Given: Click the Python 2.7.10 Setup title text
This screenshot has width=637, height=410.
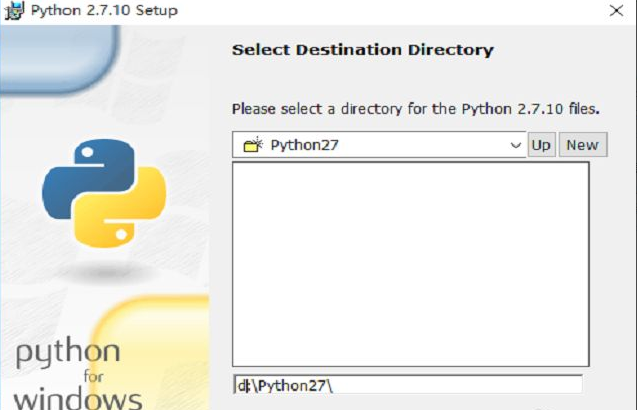Looking at the screenshot, I should click(104, 11).
